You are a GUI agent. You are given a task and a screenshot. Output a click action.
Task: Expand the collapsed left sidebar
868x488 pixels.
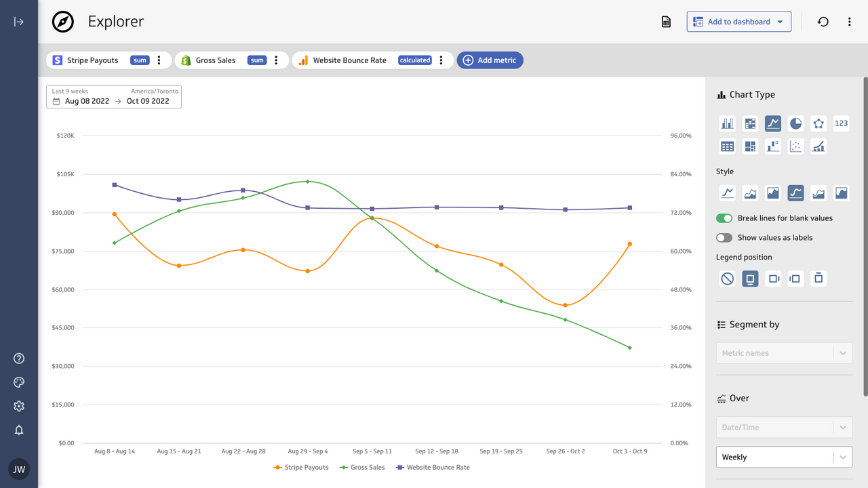[x=19, y=22]
